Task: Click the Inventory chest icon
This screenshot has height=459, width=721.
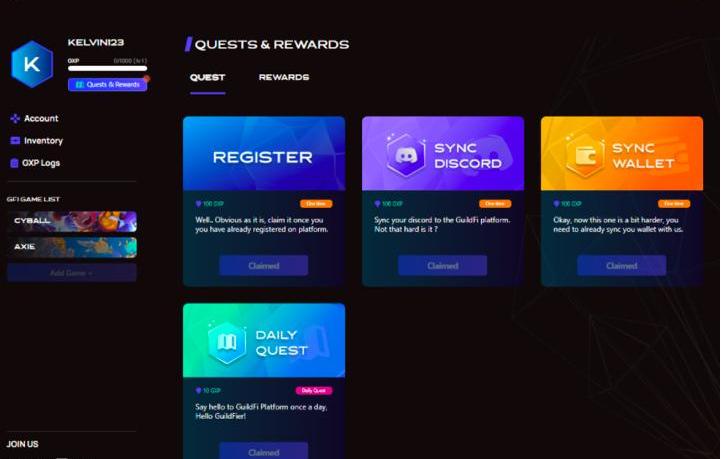Action: pyautogui.click(x=15, y=141)
